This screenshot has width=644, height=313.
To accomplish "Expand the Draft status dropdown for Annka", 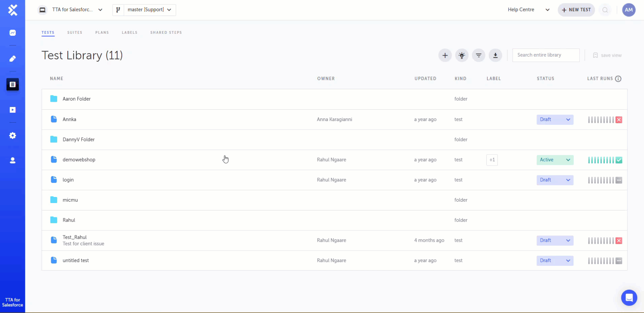I will coord(555,120).
